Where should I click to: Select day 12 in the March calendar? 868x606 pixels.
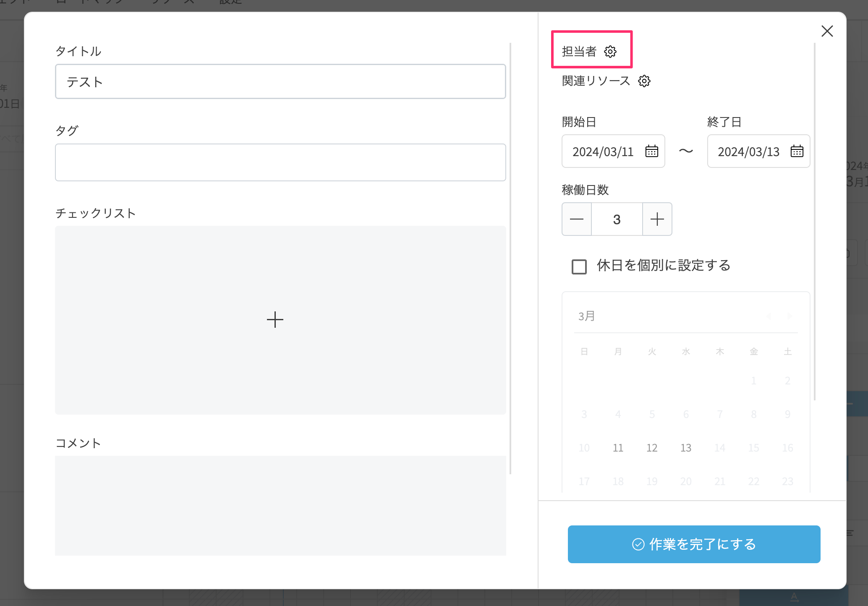pyautogui.click(x=652, y=448)
